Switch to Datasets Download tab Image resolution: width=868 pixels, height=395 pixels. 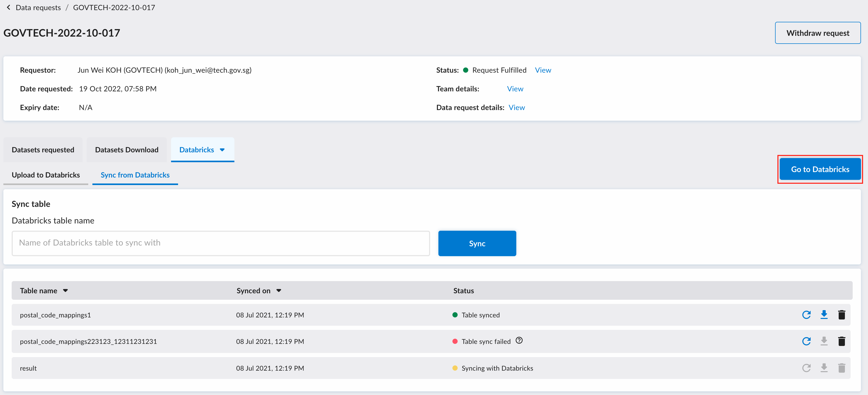[x=127, y=150]
